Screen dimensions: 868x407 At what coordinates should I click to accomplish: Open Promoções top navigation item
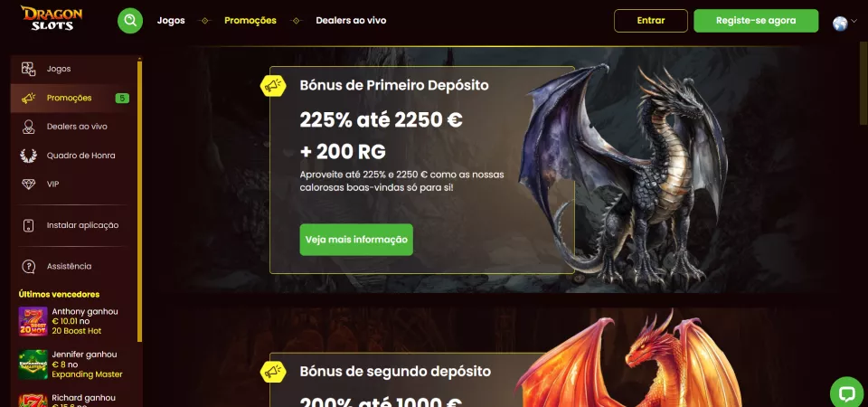coord(250,21)
